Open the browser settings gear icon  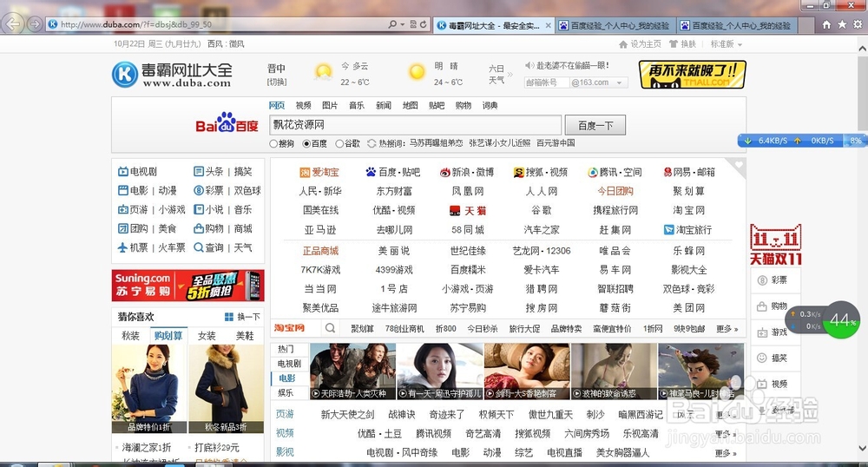click(858, 24)
